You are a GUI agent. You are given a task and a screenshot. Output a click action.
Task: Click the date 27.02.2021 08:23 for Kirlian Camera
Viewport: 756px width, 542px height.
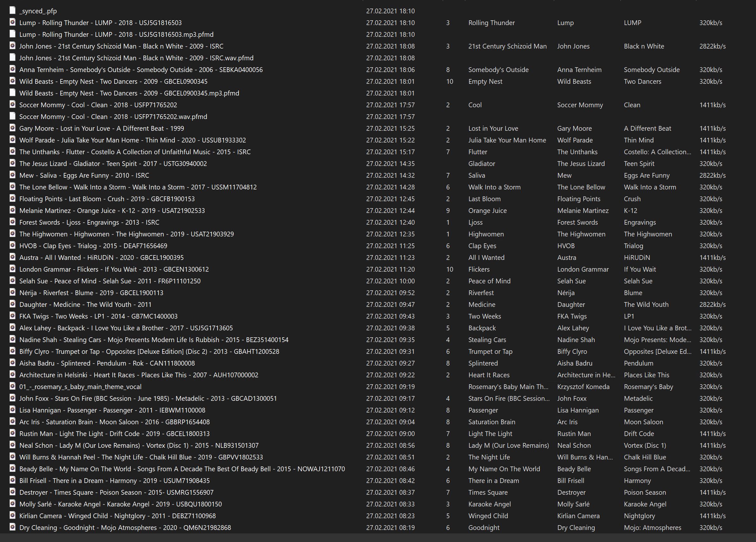click(x=390, y=516)
